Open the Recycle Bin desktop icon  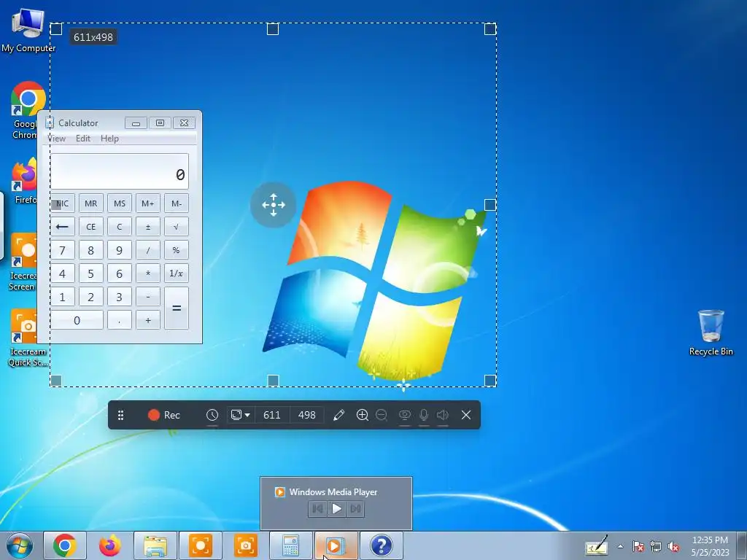click(711, 332)
